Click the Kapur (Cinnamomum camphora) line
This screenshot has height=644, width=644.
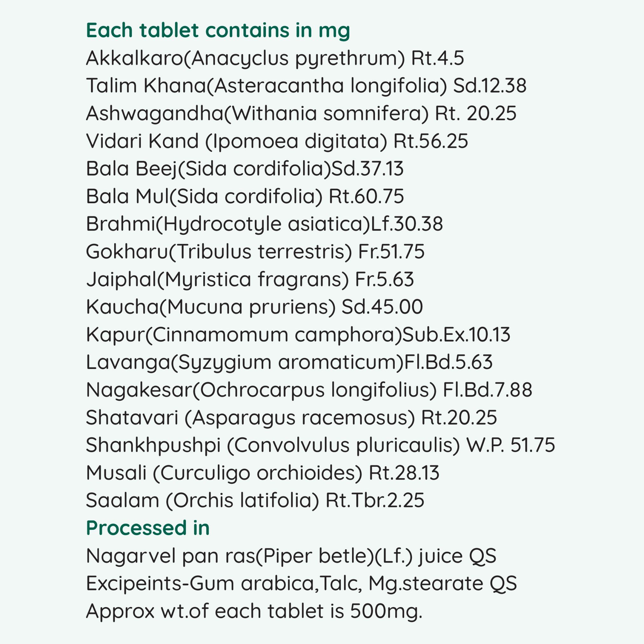click(x=298, y=335)
